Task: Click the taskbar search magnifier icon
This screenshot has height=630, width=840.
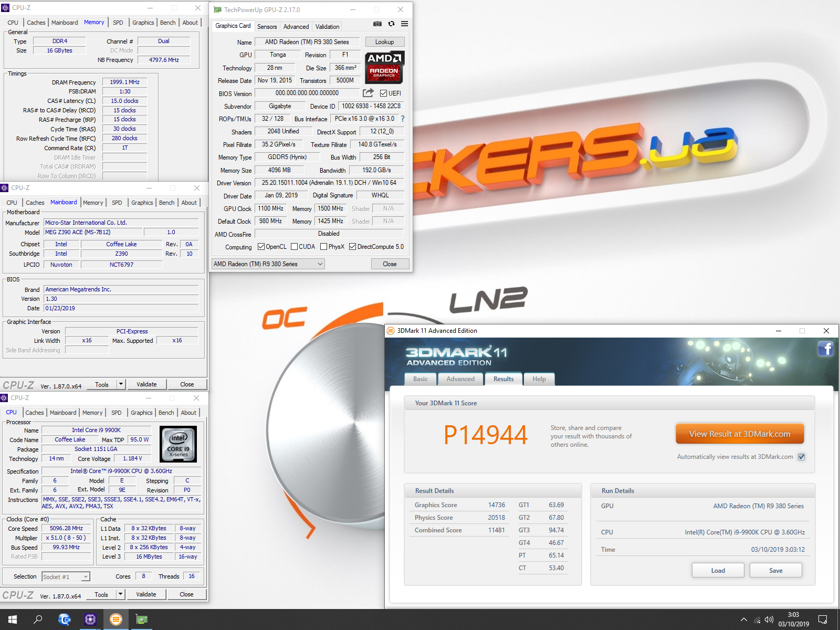Action: coord(38,619)
